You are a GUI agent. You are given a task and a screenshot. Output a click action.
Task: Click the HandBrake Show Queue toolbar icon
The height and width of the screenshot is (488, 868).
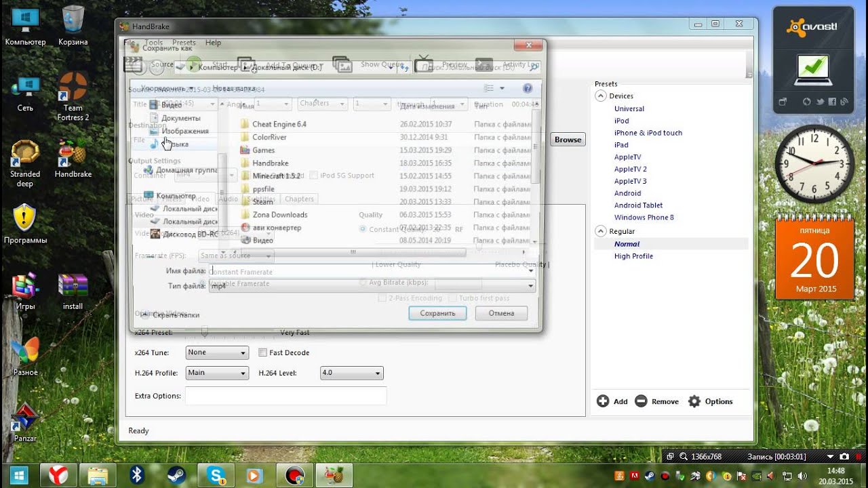pos(342,64)
